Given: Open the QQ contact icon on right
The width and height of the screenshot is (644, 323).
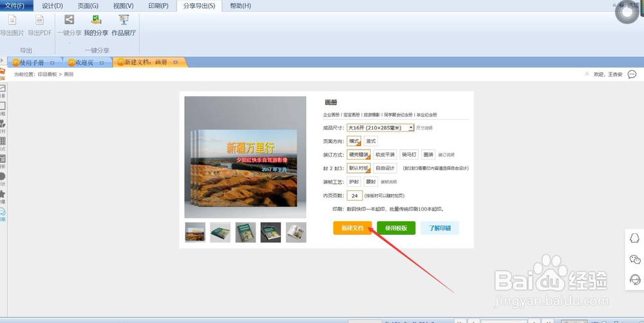Looking at the screenshot, I should (x=634, y=238).
